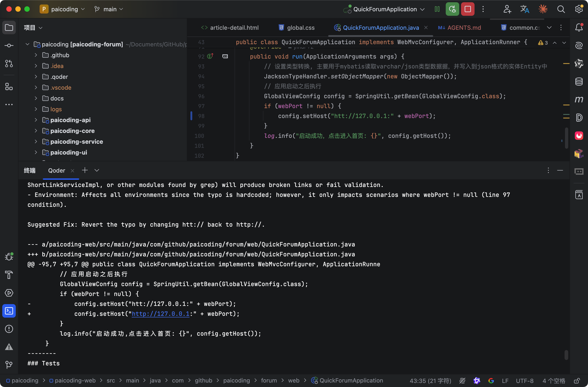
Task: Toggle the read-only lock in status bar
Action: click(x=577, y=380)
